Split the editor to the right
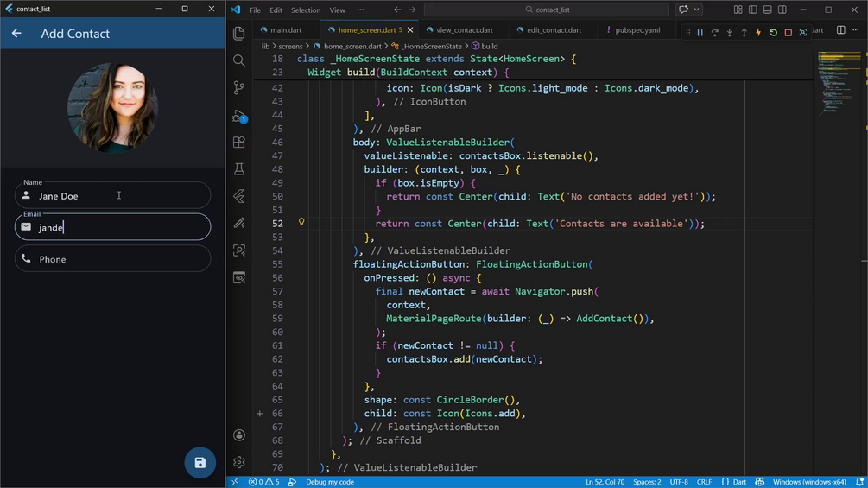The width and height of the screenshot is (868, 488). 841,30
